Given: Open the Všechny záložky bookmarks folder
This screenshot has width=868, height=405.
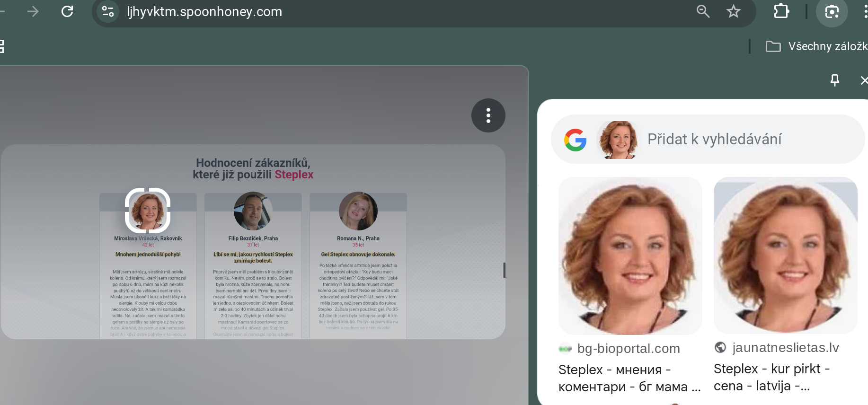Looking at the screenshot, I should click(817, 46).
